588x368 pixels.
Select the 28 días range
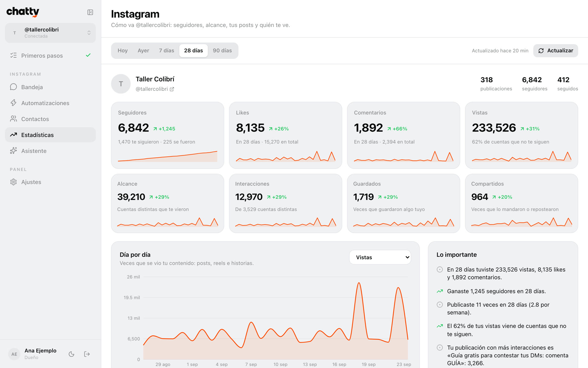point(193,51)
